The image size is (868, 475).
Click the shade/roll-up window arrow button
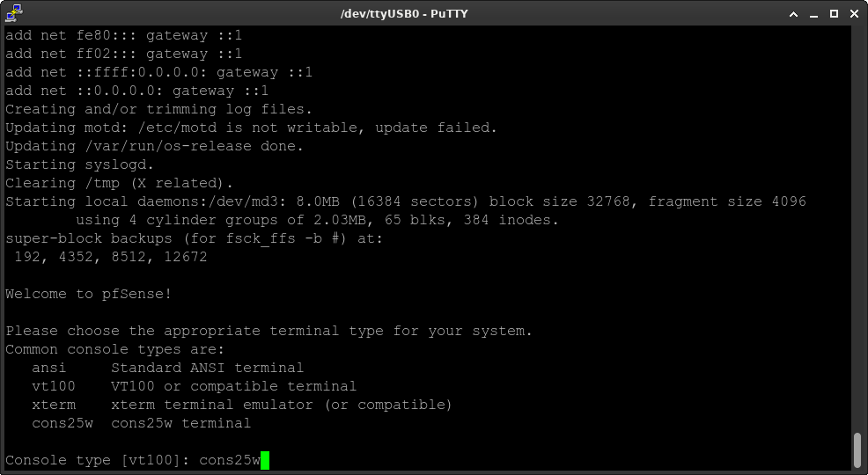click(x=793, y=14)
